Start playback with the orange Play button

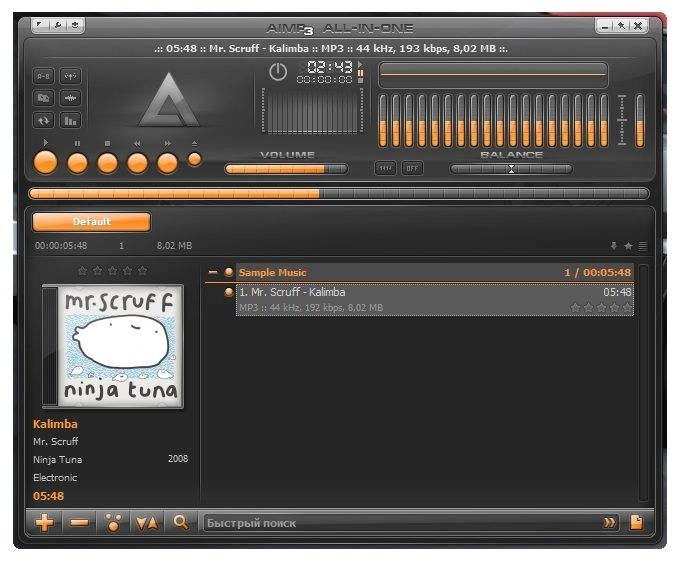coord(45,163)
